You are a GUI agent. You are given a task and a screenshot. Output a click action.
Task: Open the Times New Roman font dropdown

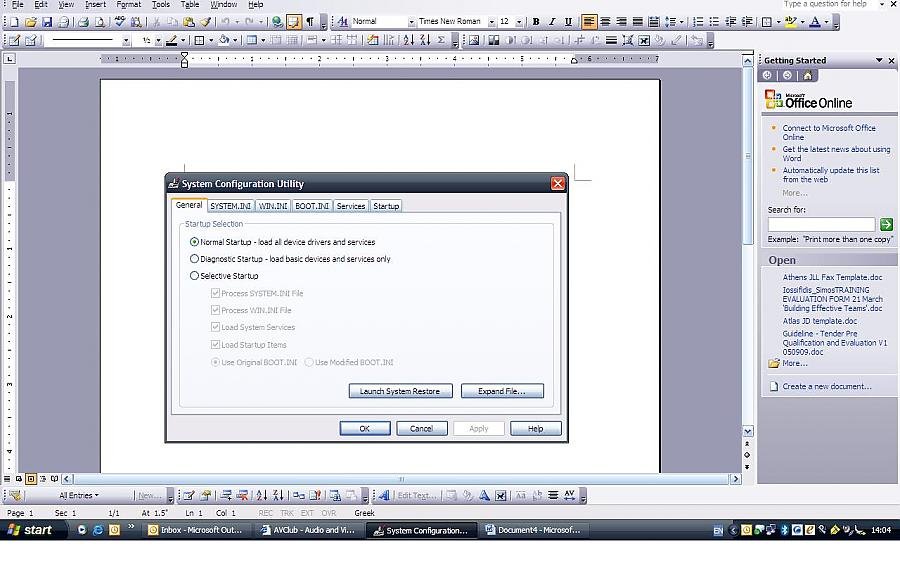(491, 22)
